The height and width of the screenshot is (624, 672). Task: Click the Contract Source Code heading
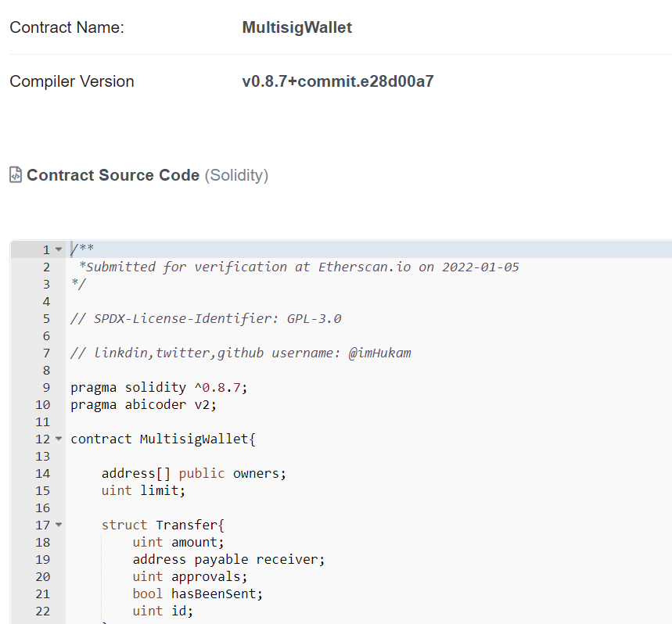[113, 174]
